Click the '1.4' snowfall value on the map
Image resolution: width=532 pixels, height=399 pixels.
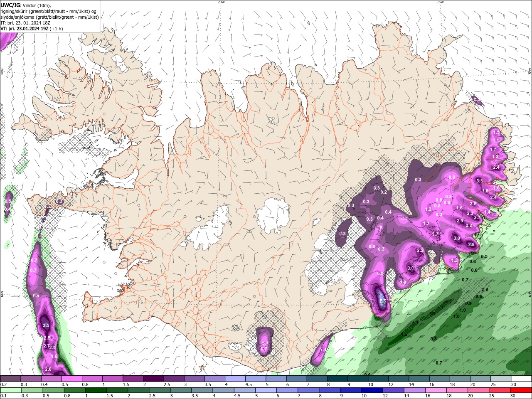[x=488, y=212]
